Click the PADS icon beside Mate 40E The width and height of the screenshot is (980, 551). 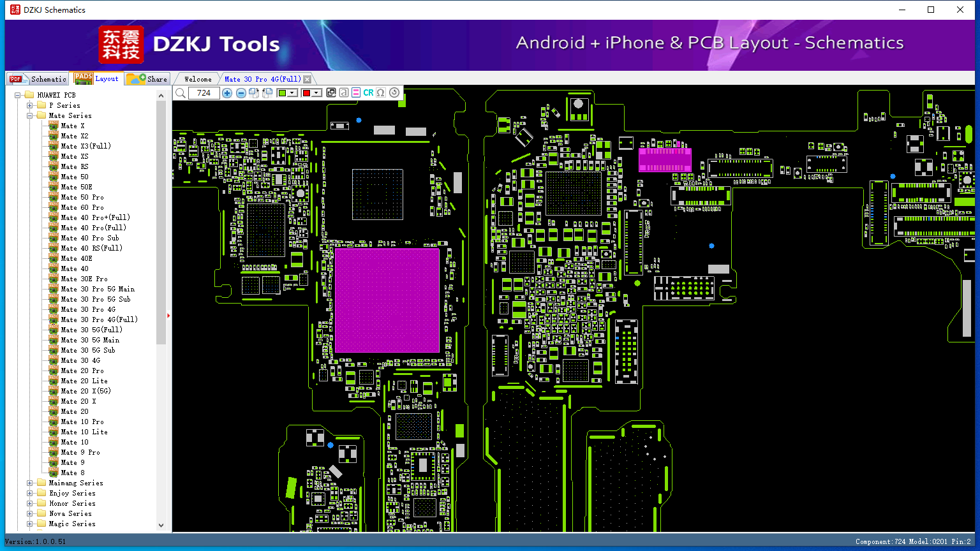point(54,259)
